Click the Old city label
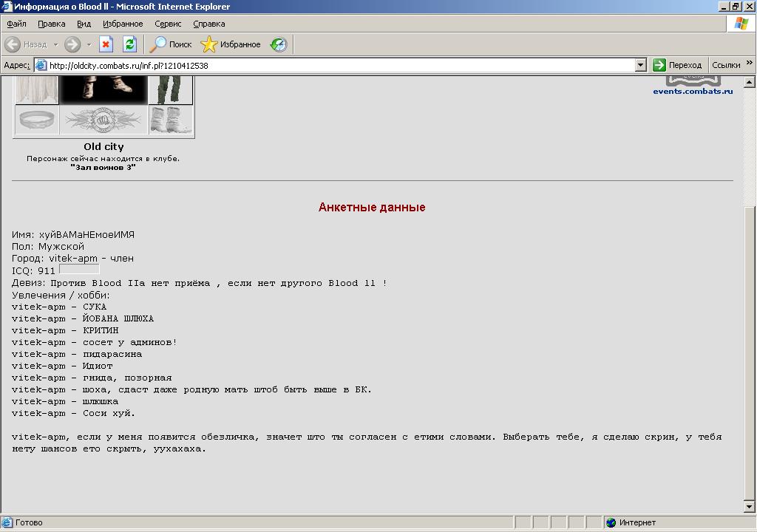The width and height of the screenshot is (757, 532). tap(103, 147)
